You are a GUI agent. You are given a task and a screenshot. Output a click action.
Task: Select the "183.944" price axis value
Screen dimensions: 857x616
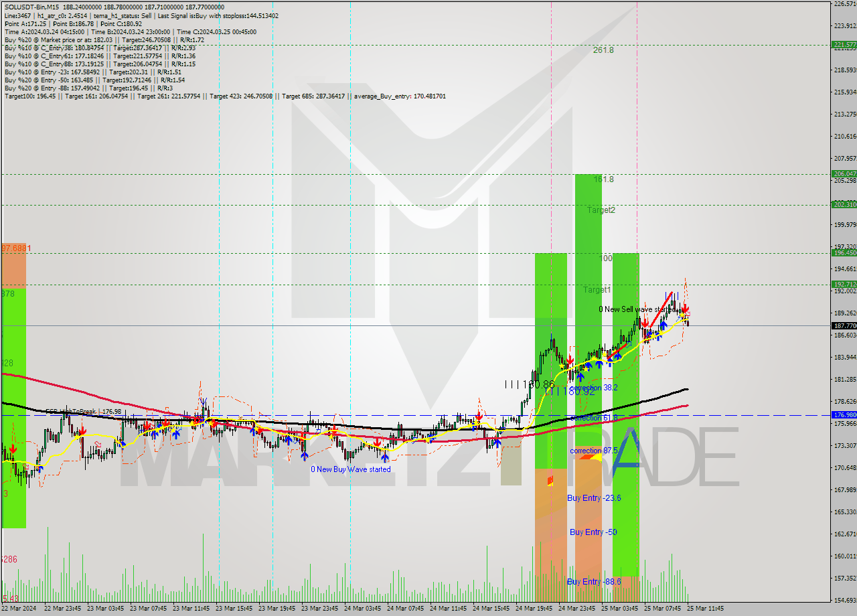(845, 358)
